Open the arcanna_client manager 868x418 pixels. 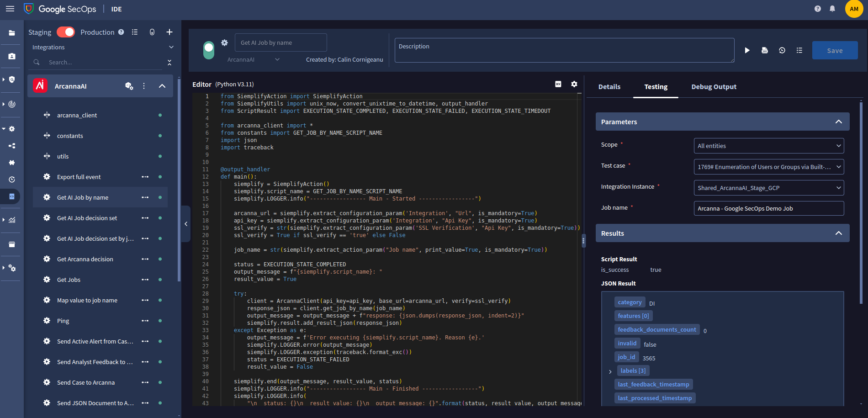77,115
